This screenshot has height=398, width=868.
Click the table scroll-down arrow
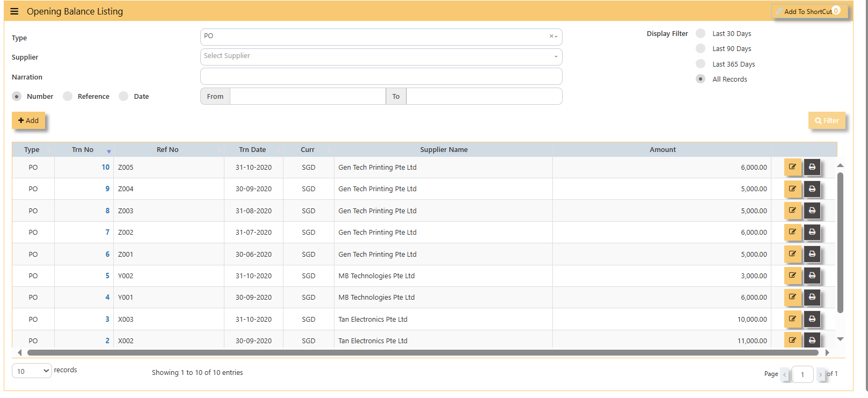841,339
